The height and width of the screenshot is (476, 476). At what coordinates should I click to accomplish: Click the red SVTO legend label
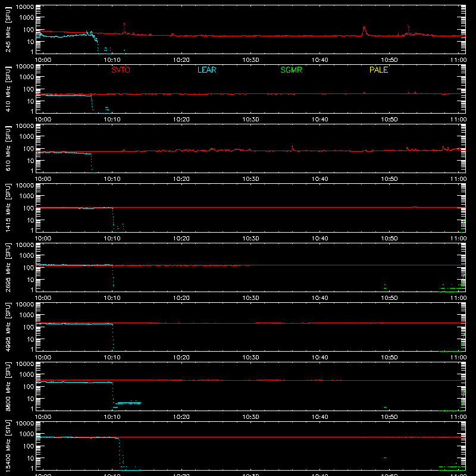[121, 70]
